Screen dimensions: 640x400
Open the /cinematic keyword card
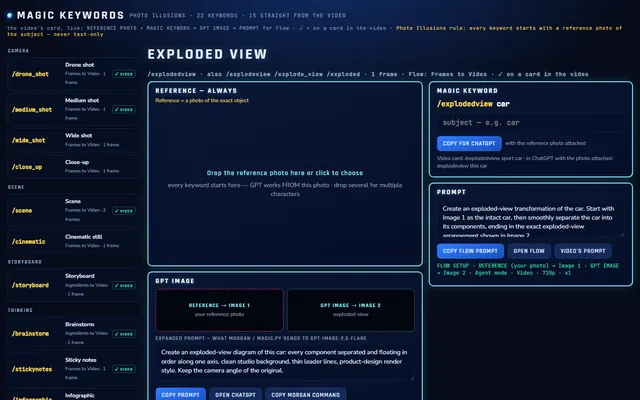coord(73,241)
